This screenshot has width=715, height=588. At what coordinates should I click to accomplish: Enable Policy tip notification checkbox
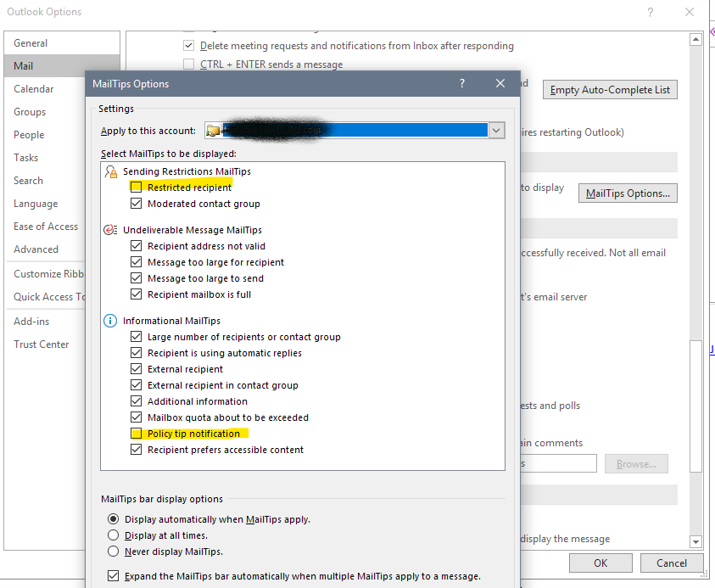pos(136,434)
